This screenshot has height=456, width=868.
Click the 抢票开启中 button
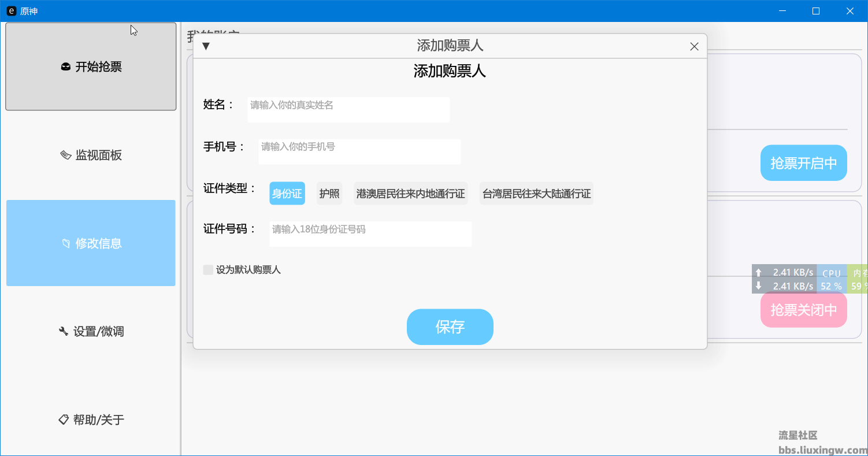pos(804,163)
